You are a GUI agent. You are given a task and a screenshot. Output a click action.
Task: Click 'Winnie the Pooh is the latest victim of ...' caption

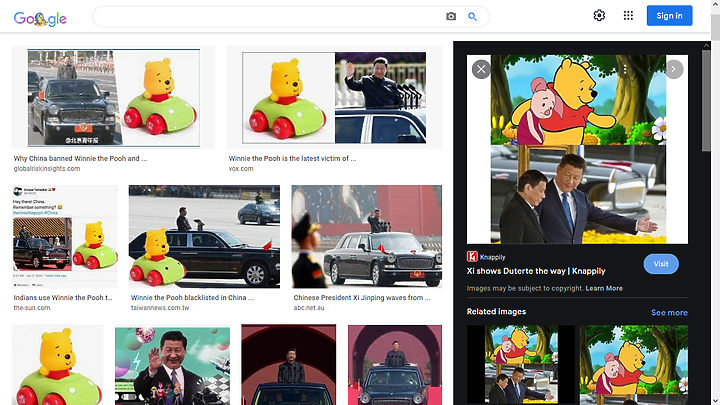point(292,158)
